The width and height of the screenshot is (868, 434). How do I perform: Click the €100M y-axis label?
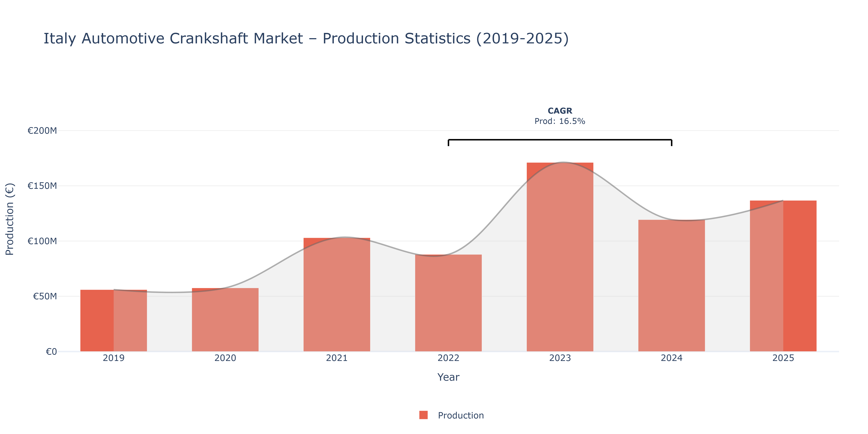pyautogui.click(x=42, y=241)
